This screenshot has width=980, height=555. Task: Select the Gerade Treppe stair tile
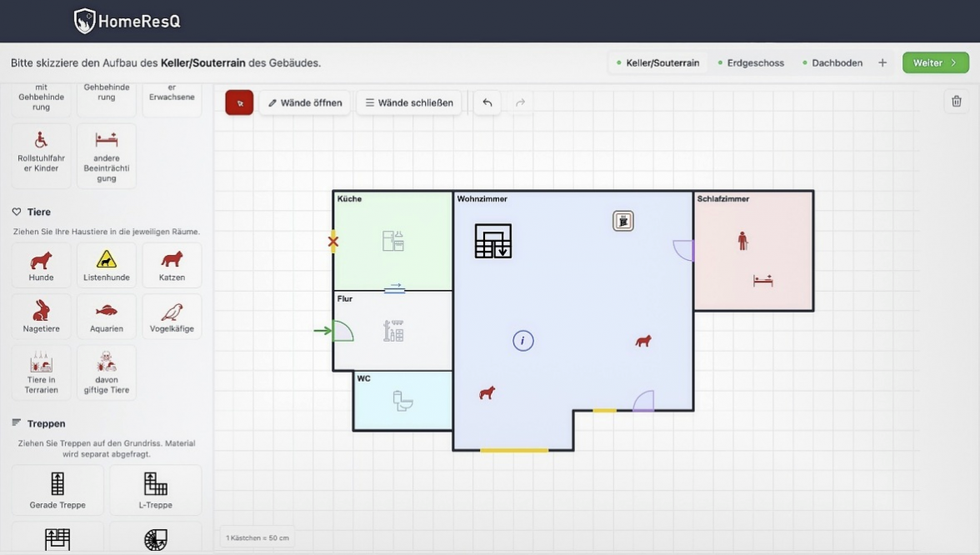pyautogui.click(x=57, y=490)
